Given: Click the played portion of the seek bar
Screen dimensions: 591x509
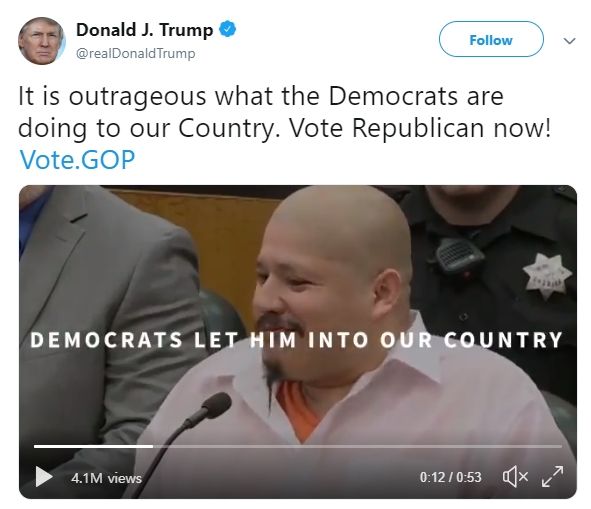Looking at the screenshot, I should [x=93, y=446].
